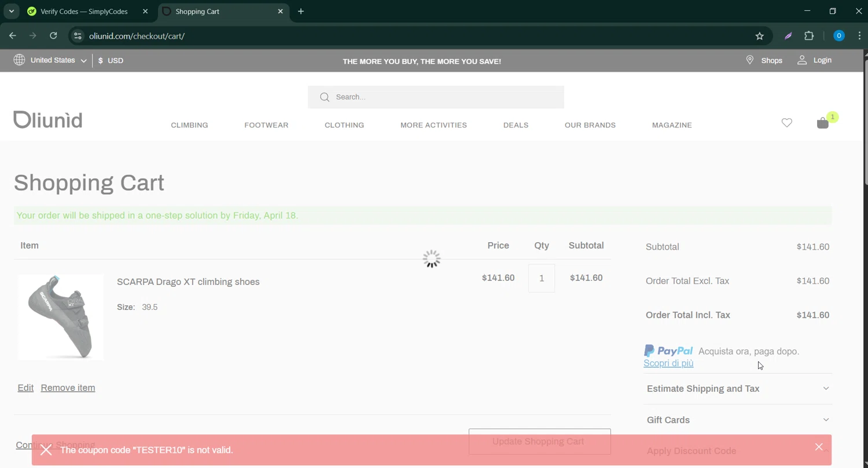Dismiss the invalid coupon error message

tap(819, 447)
